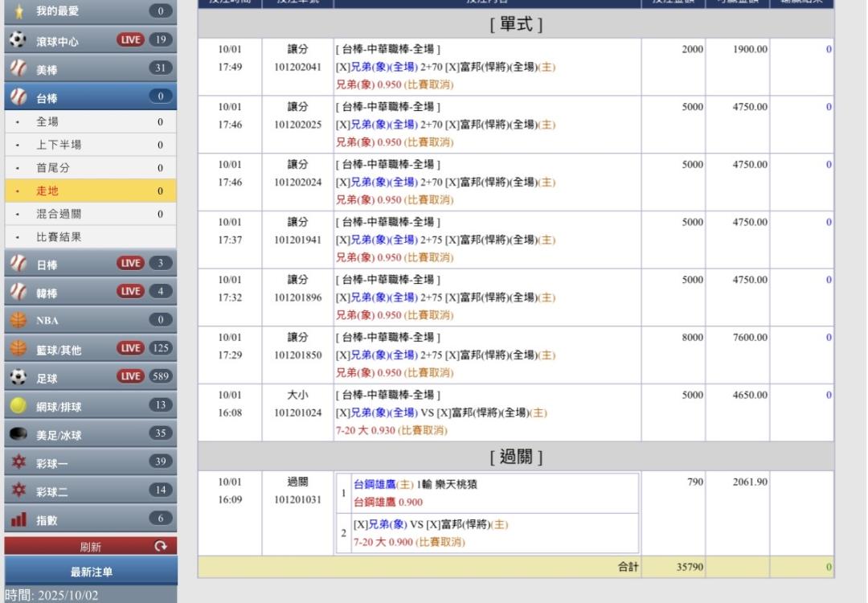868x603 pixels.
Task: Click the lottery icon beside 彩球一
Action: click(x=18, y=463)
